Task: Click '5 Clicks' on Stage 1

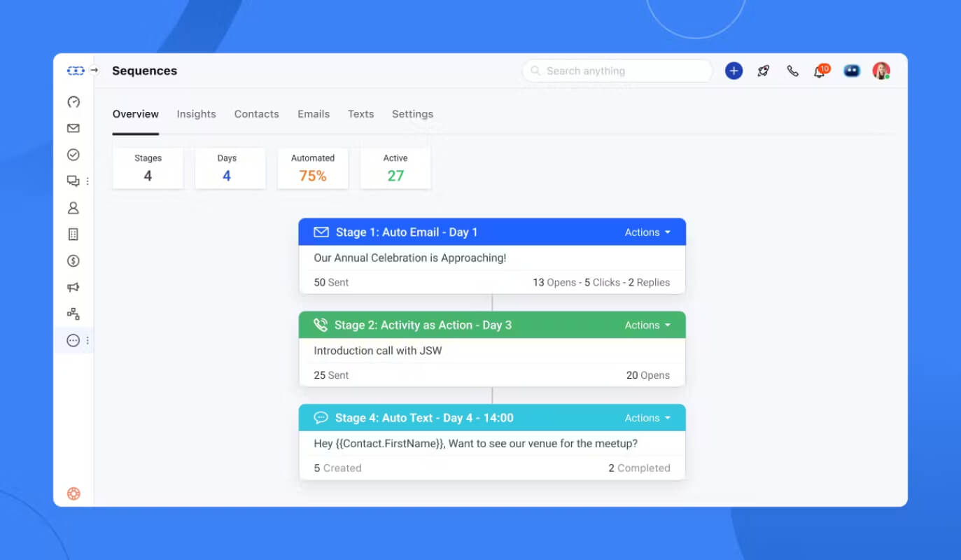Action: coord(602,282)
